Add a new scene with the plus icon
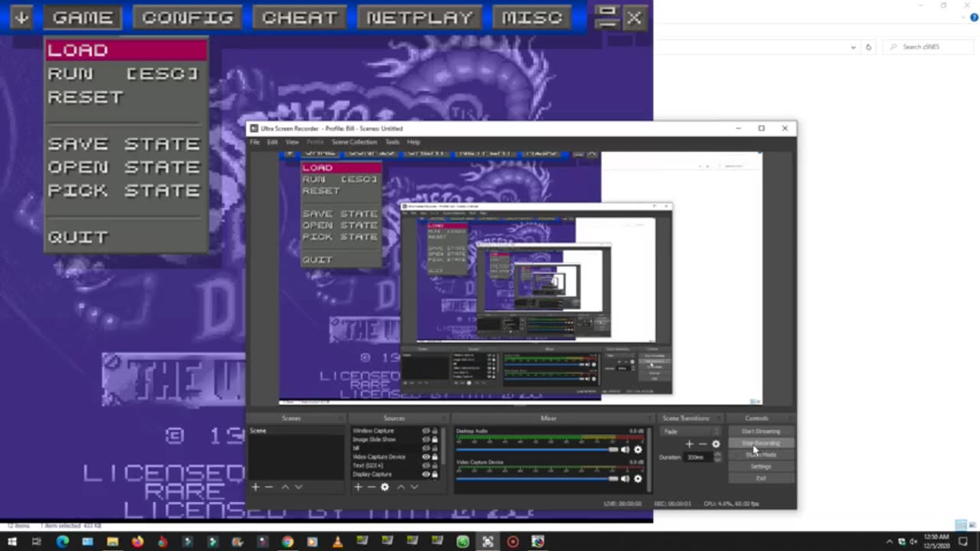980x551 pixels. (255, 487)
